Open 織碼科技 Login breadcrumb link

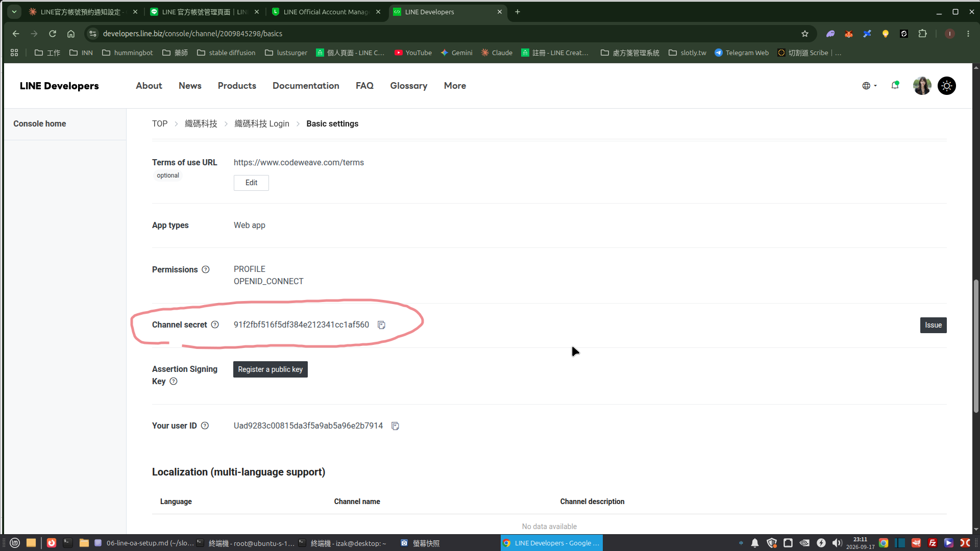click(262, 123)
